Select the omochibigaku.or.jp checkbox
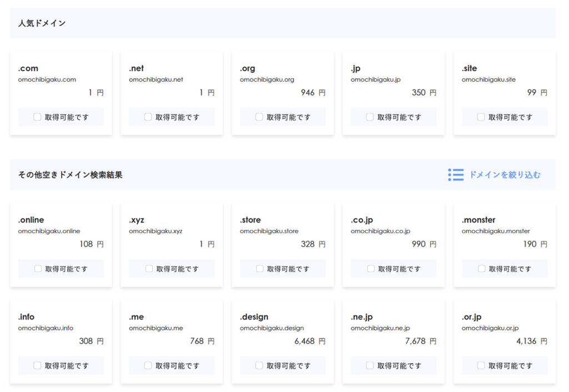Viewport: 569px width, 392px height. click(481, 366)
